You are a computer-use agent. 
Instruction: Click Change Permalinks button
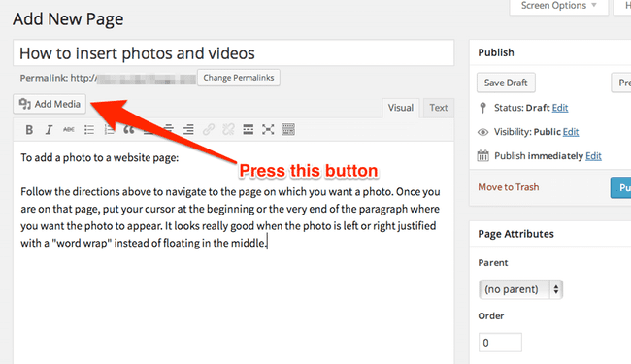point(239,78)
